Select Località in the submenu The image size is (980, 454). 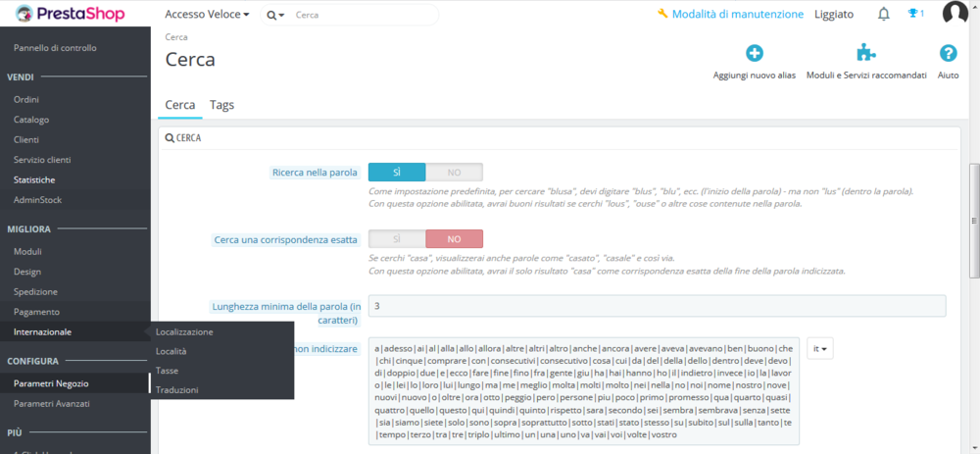(171, 351)
